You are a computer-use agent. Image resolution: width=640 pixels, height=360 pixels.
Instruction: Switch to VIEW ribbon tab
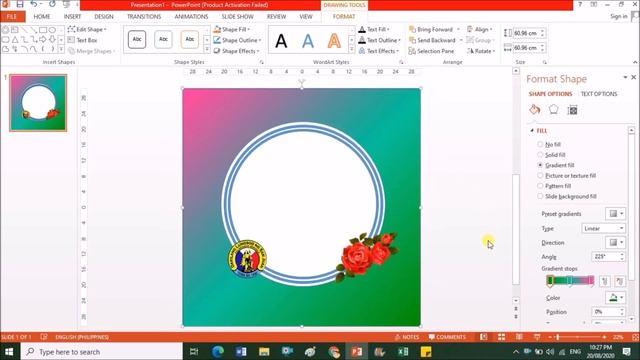pos(306,17)
